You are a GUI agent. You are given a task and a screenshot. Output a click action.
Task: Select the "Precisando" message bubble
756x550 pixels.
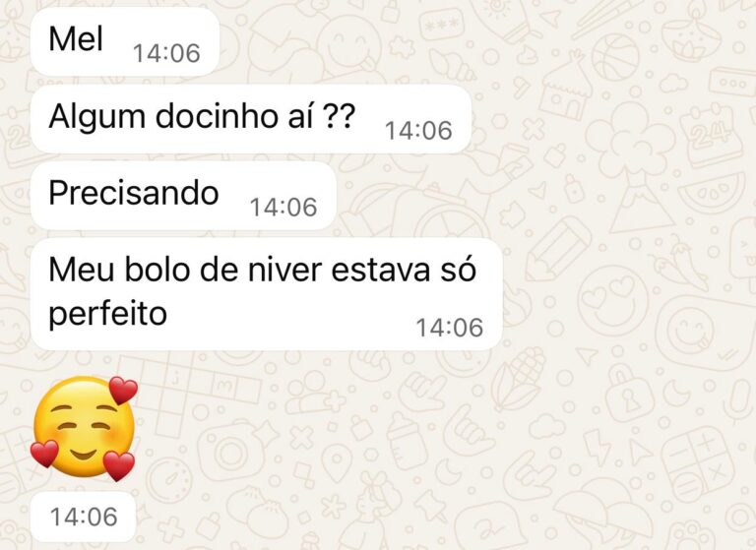(183, 196)
